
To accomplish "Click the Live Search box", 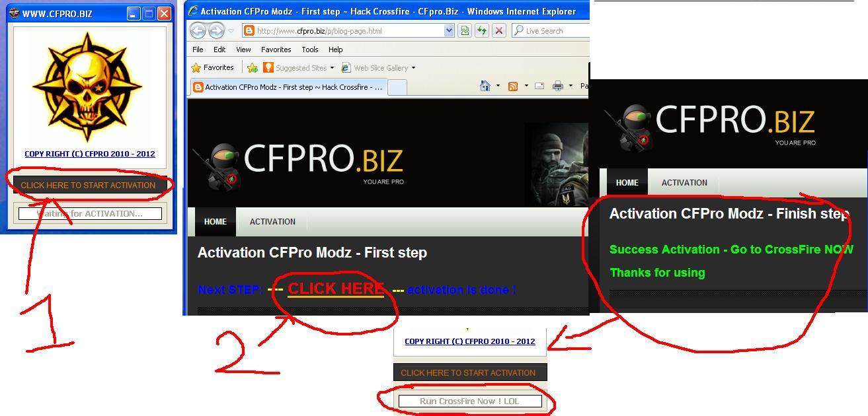I will [x=550, y=31].
